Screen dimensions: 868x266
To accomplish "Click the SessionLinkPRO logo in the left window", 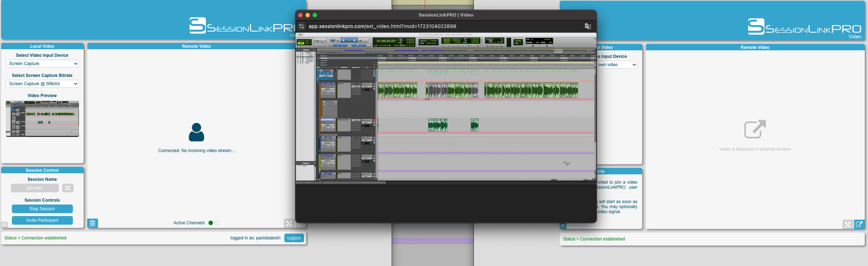I will coord(241,26).
